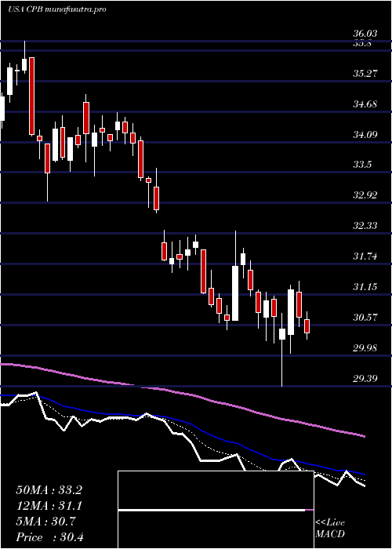
Task: Click the 34.09 price level label
Action: 365,134
